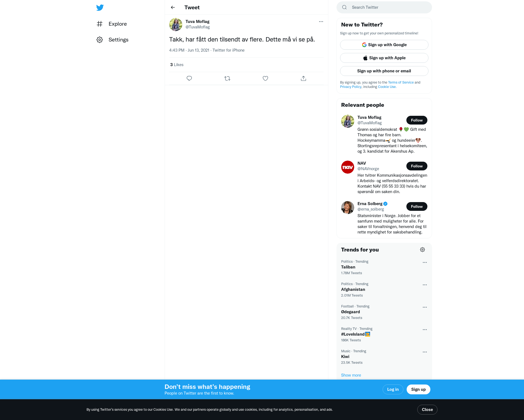This screenshot has width=524, height=420.
Task: Click the Twitter bird logo
Action: [100, 7]
